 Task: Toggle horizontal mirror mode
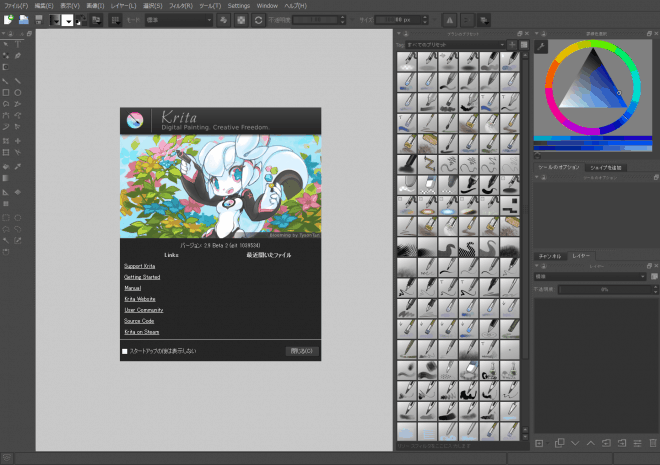pyautogui.click(x=450, y=20)
